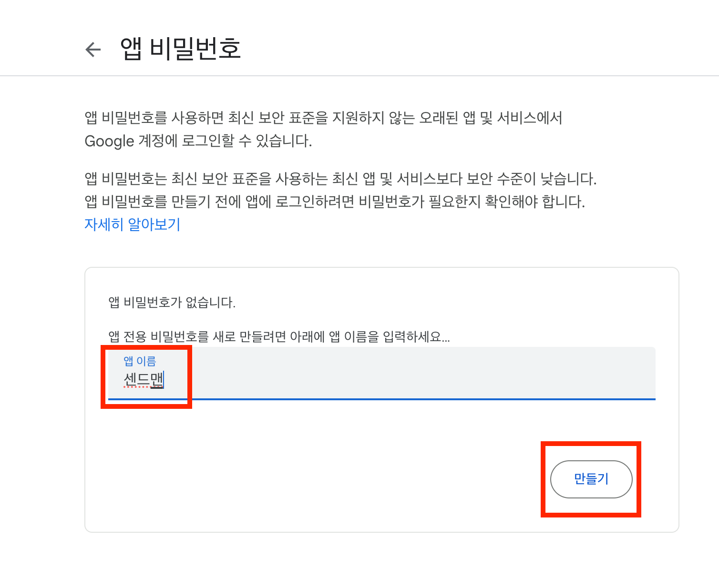
Task: Click the empty right side of the name field
Action: click(x=524, y=374)
